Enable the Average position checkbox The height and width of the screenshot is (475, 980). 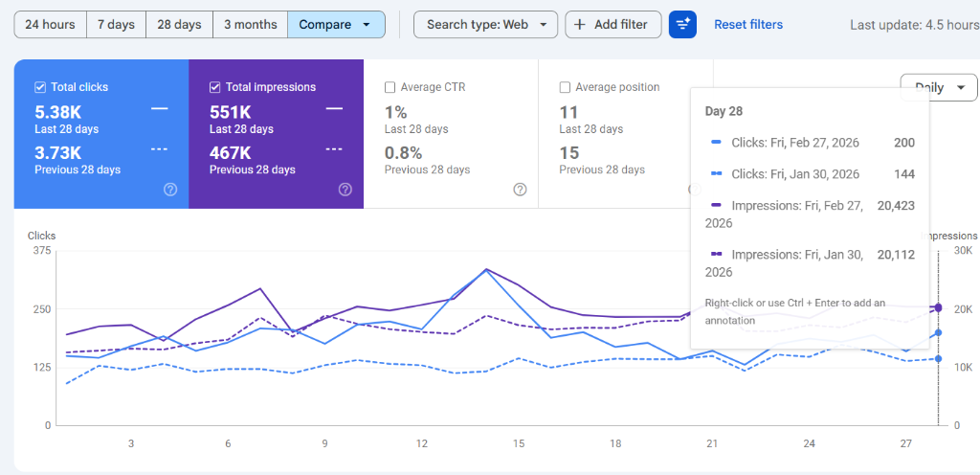[565, 87]
